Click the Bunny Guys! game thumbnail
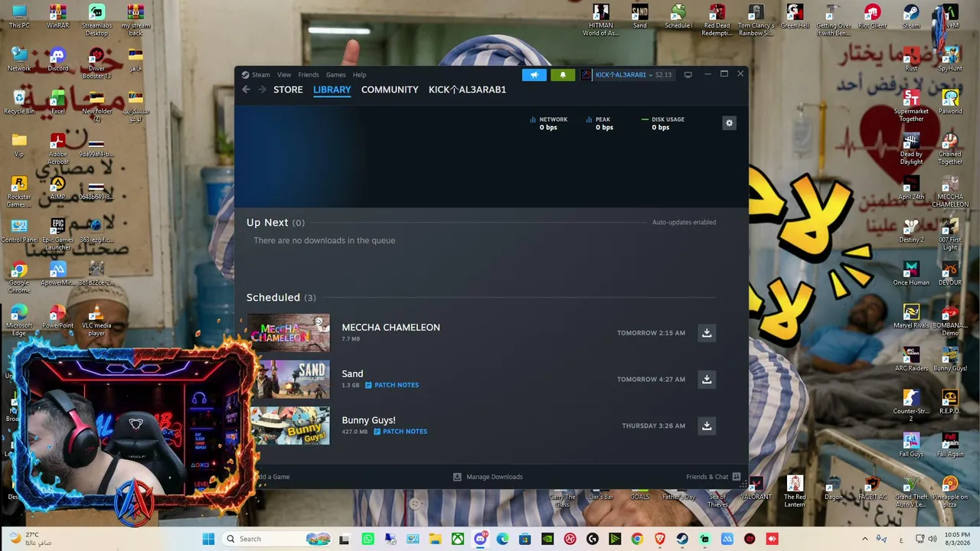This screenshot has width=980, height=551. point(288,425)
